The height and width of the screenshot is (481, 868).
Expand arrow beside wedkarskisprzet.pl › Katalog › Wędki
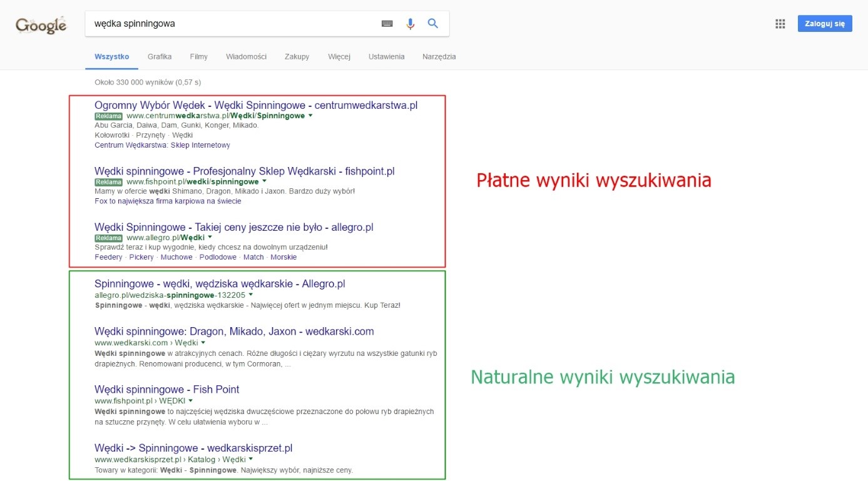coord(250,460)
